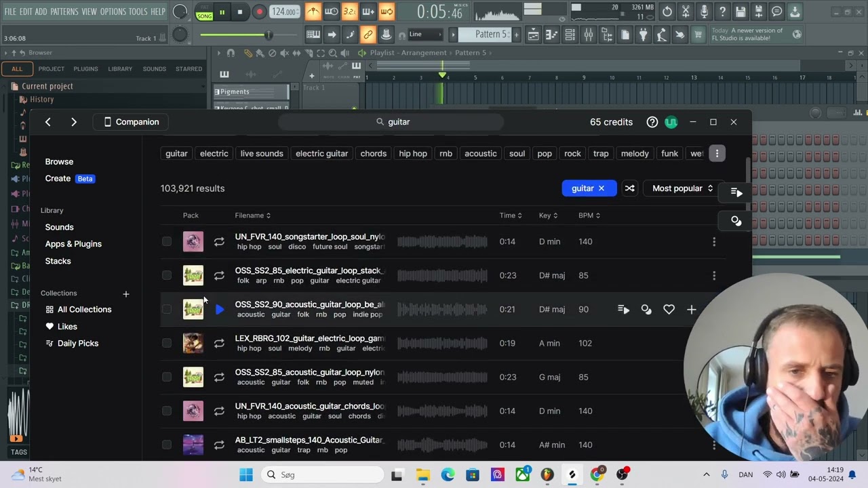Click the Companion title button
This screenshot has width=868, height=488.
coord(131,122)
